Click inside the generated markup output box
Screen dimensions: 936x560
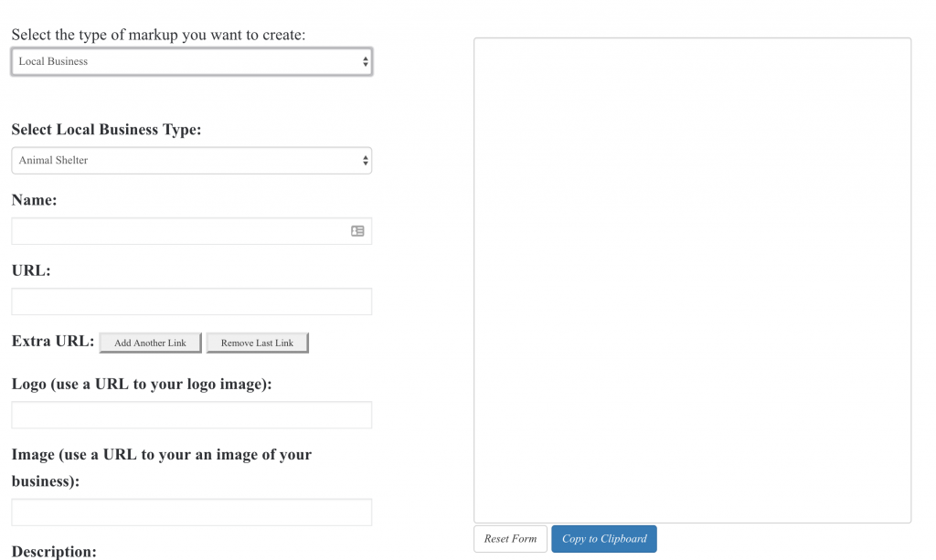click(692, 280)
